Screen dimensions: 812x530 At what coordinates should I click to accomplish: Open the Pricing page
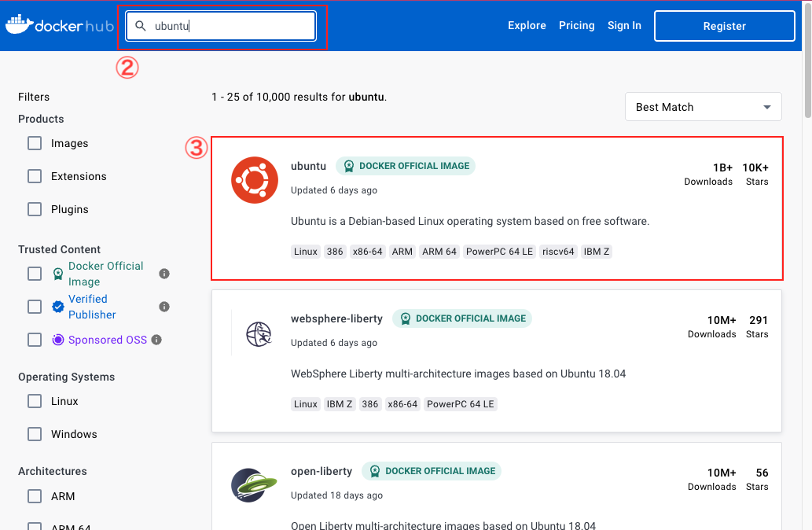[x=576, y=25]
